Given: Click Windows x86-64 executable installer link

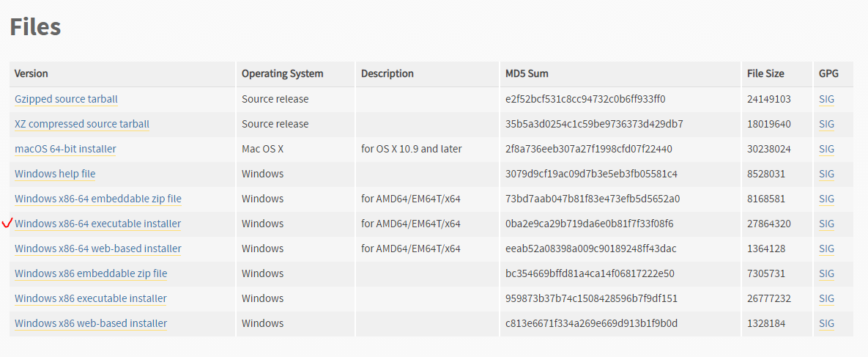Looking at the screenshot, I should 97,224.
